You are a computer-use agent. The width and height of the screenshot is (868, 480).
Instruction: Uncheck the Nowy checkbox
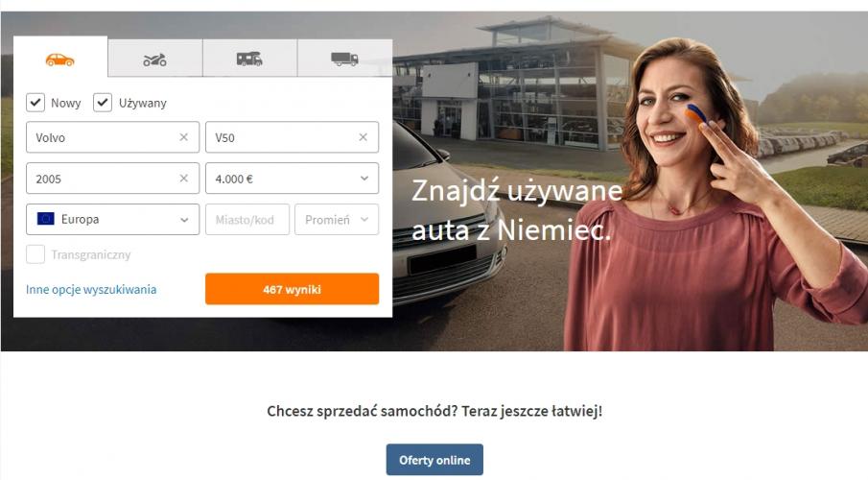pos(35,103)
